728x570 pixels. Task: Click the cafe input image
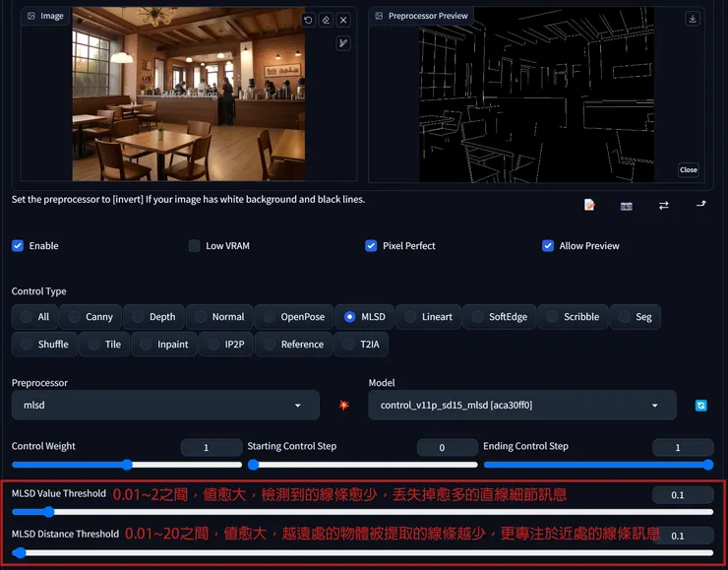point(189,94)
